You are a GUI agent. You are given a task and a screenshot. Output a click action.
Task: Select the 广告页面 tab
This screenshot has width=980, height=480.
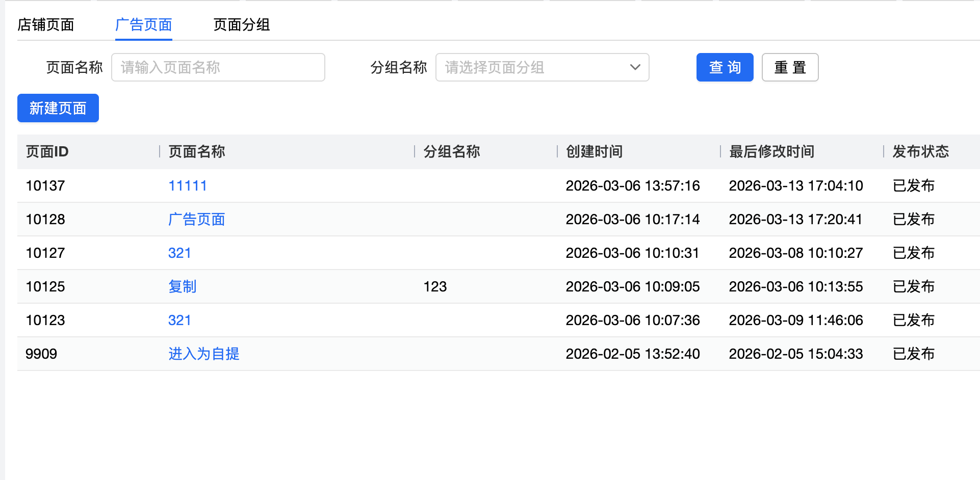(143, 24)
